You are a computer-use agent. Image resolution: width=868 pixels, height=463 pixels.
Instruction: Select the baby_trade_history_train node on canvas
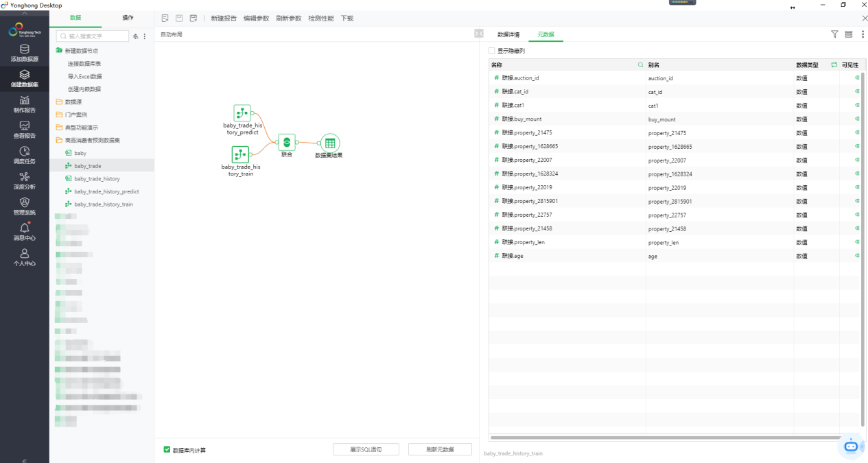pos(240,154)
